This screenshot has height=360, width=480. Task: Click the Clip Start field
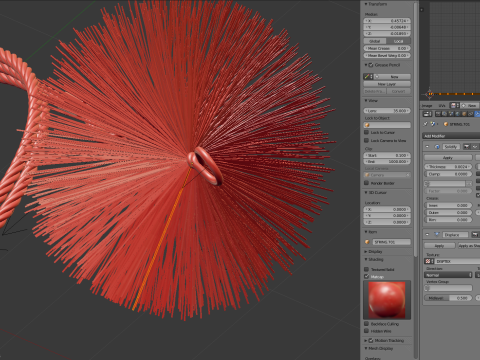tap(387, 155)
